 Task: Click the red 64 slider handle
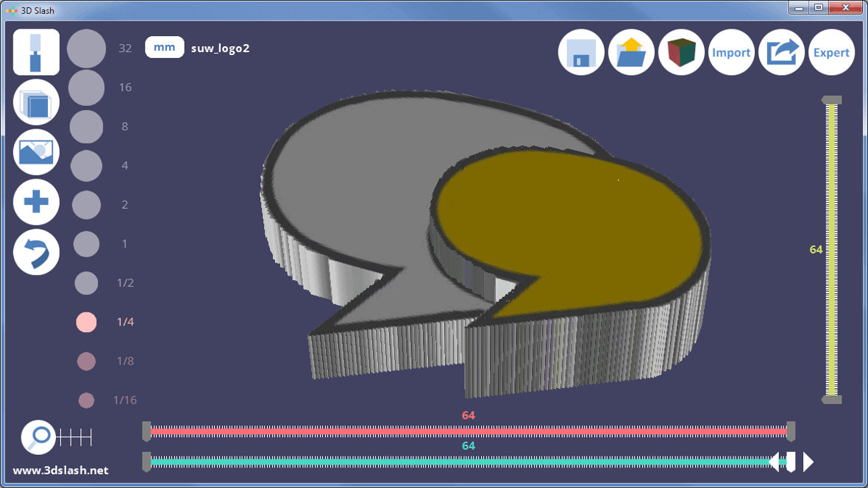click(x=790, y=426)
